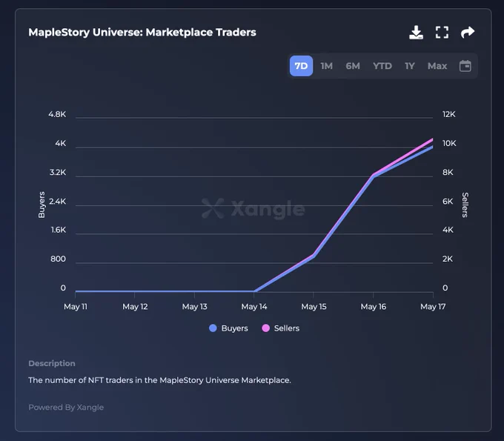Click the '800' left axis value
504x441 pixels.
click(58, 259)
